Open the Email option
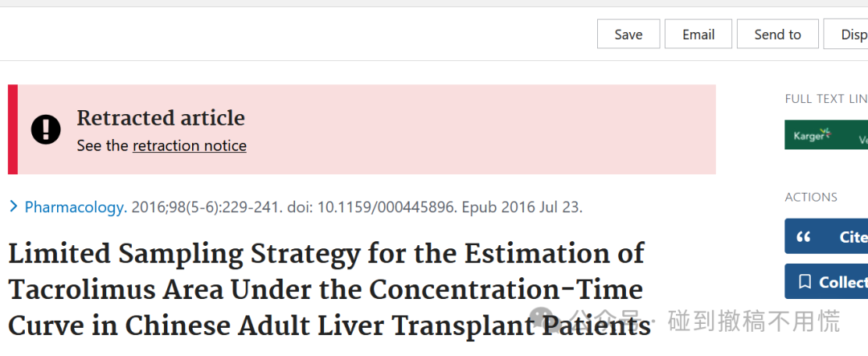 tap(698, 34)
